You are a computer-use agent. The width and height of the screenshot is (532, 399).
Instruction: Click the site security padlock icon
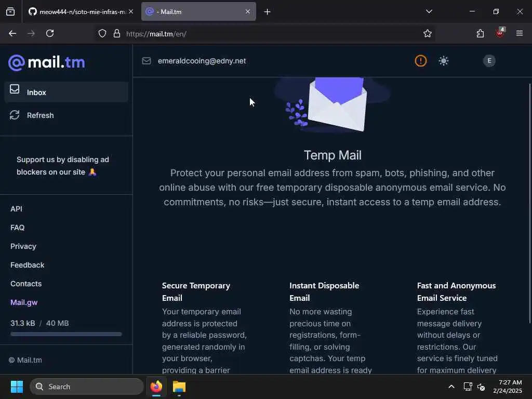click(117, 34)
